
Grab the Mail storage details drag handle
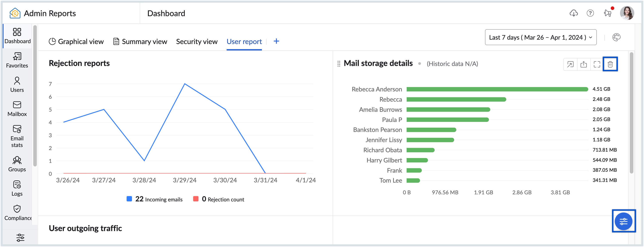339,64
